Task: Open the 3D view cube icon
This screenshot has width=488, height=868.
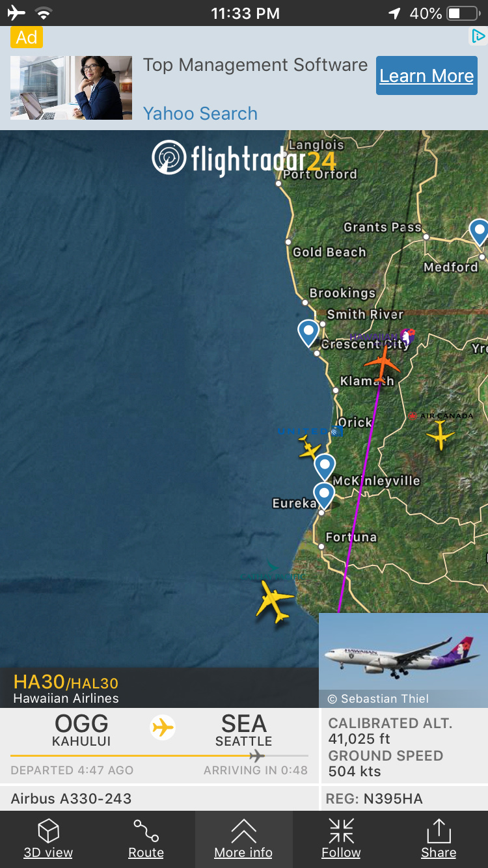Action: [48, 831]
